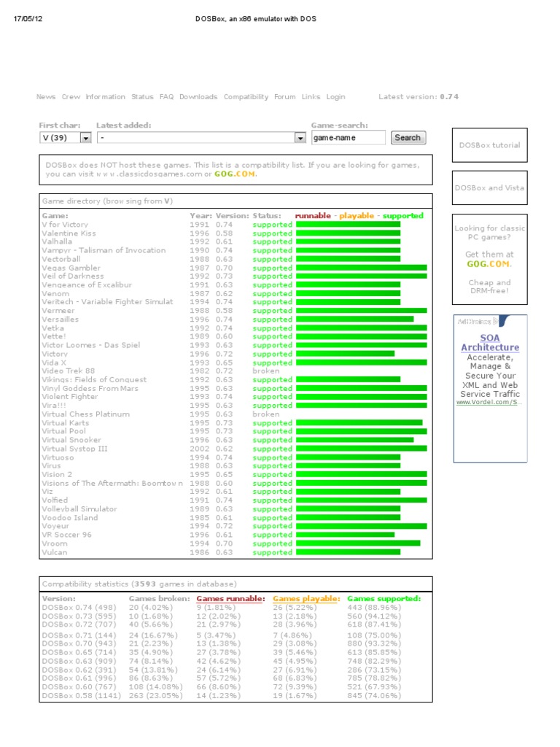Click the Games playable column header
The width and height of the screenshot is (560, 747).
[306, 598]
